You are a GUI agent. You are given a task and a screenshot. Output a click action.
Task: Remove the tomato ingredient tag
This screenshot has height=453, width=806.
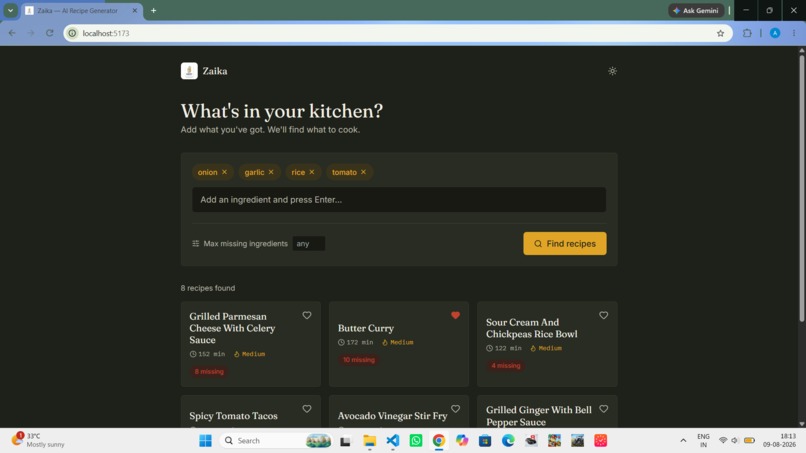[363, 172]
